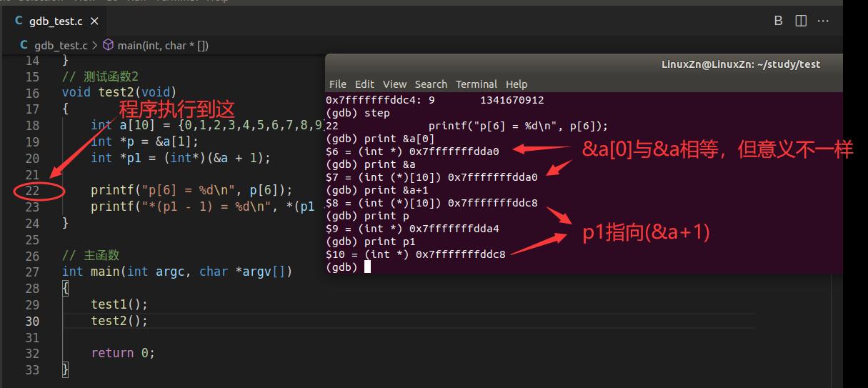
Task: Click 'int *p1 = (int*)(&a + 1);' line
Action: point(181,158)
